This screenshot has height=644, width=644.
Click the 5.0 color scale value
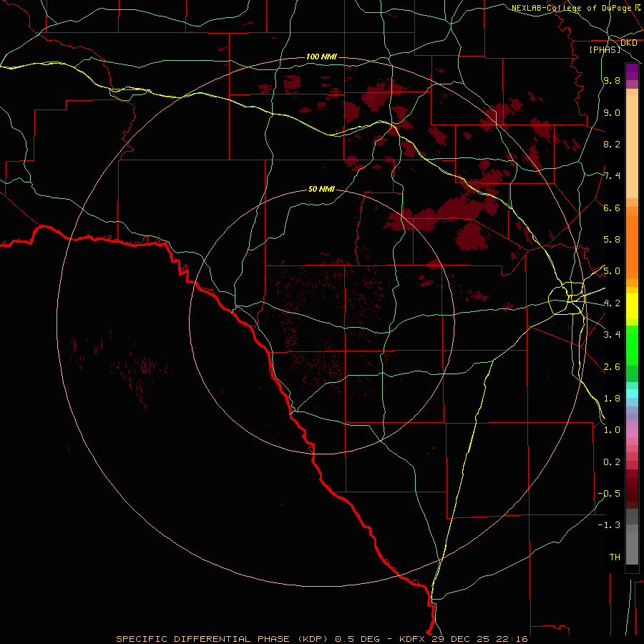click(x=612, y=271)
